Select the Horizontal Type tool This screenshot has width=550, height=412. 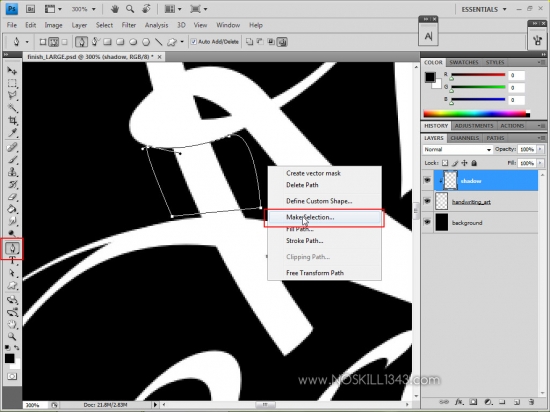(12, 260)
